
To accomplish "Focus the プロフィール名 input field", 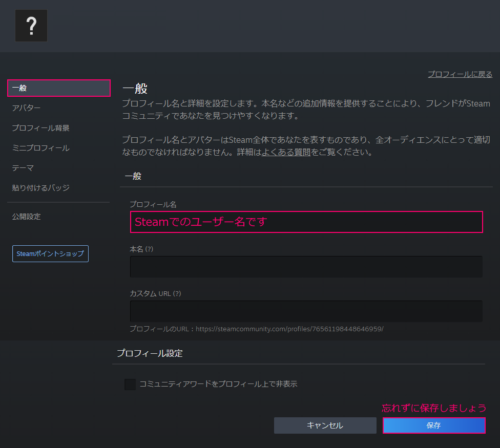I will tap(306, 222).
